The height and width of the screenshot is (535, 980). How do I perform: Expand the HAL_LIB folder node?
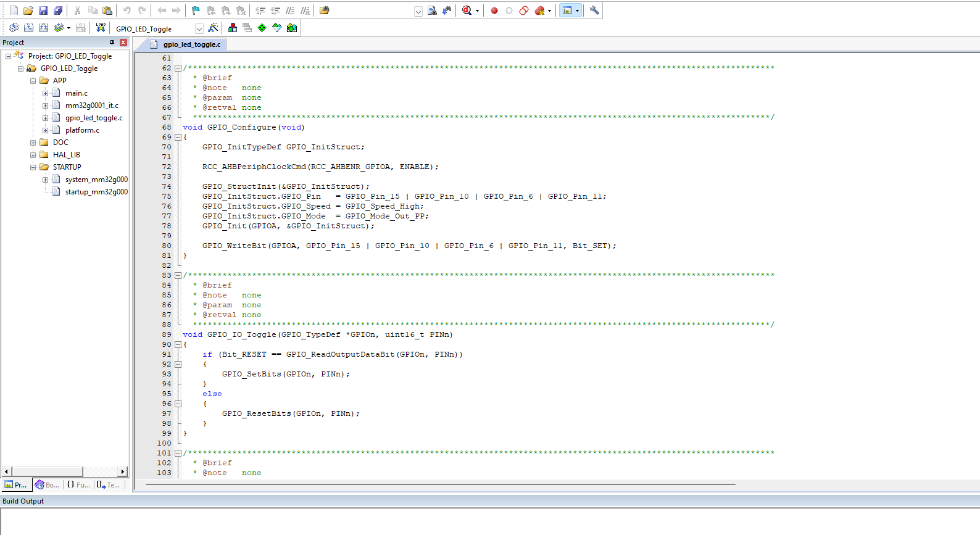33,155
